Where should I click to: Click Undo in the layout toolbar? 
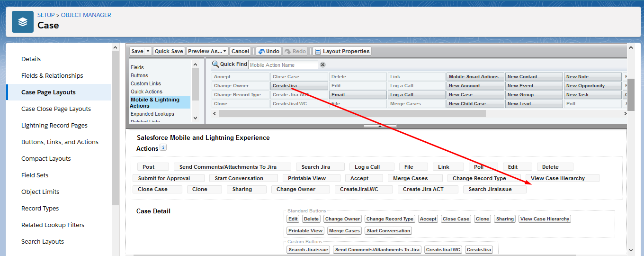pyautogui.click(x=268, y=51)
